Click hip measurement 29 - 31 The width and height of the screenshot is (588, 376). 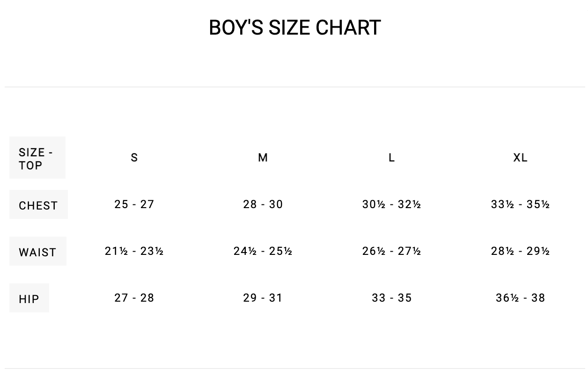263,298
